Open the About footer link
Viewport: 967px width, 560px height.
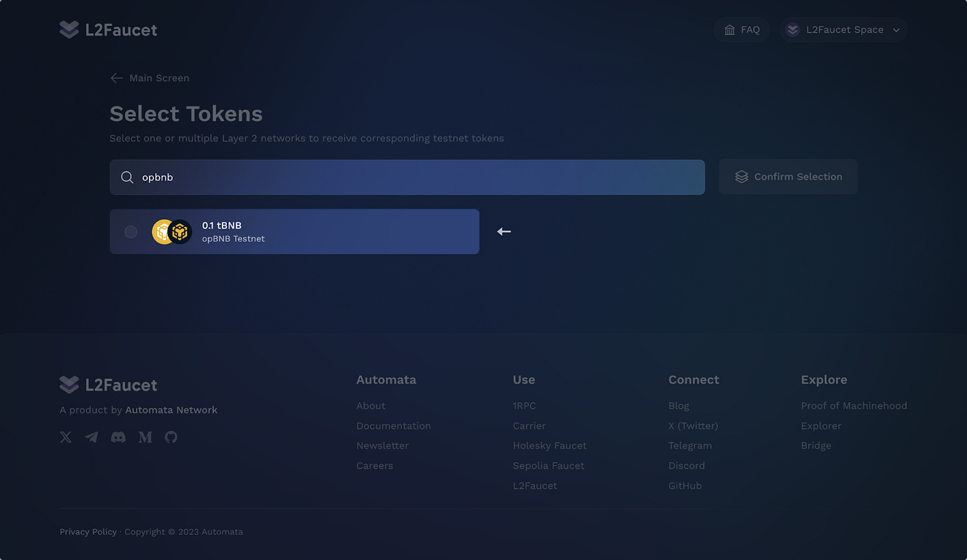[371, 406]
